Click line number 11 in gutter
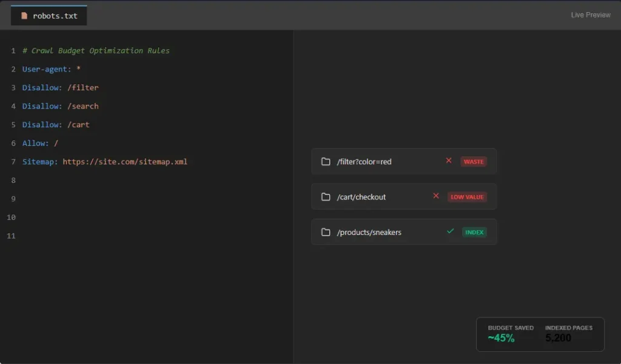Image resolution: width=621 pixels, height=364 pixels. [11, 236]
